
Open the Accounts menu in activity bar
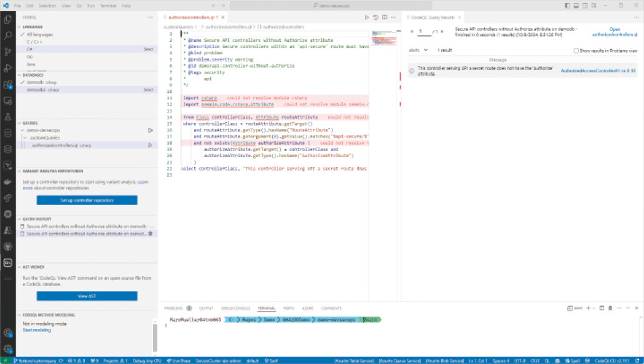click(x=7, y=333)
